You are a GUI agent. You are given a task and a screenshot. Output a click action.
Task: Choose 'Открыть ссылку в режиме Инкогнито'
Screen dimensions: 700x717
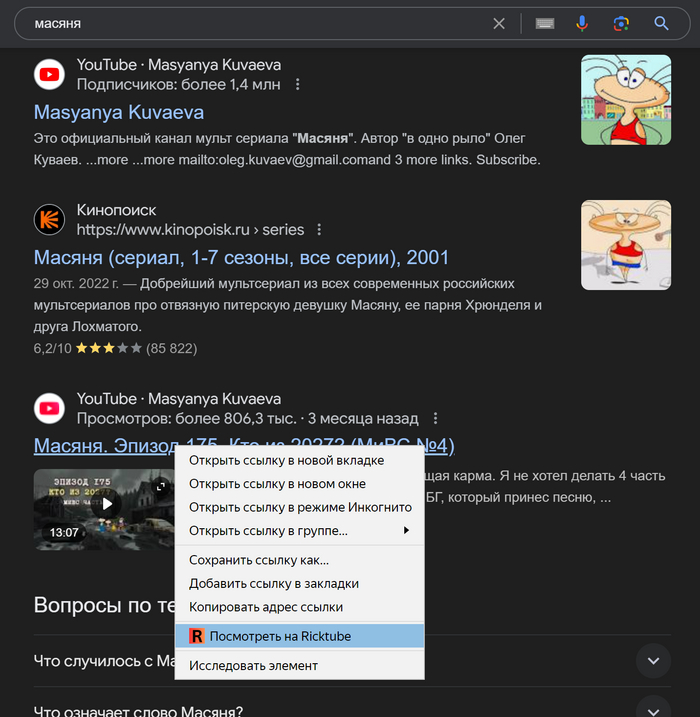click(299, 508)
